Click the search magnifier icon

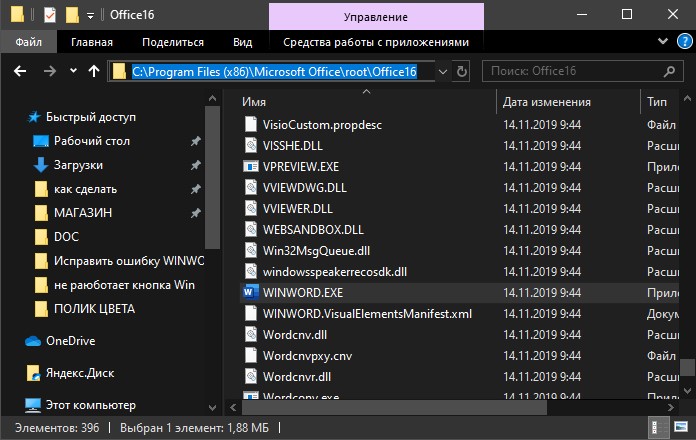(669, 71)
